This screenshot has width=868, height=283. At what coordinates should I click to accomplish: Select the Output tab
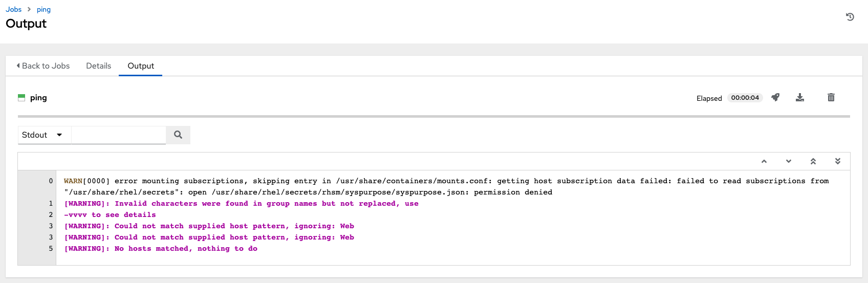coord(141,66)
